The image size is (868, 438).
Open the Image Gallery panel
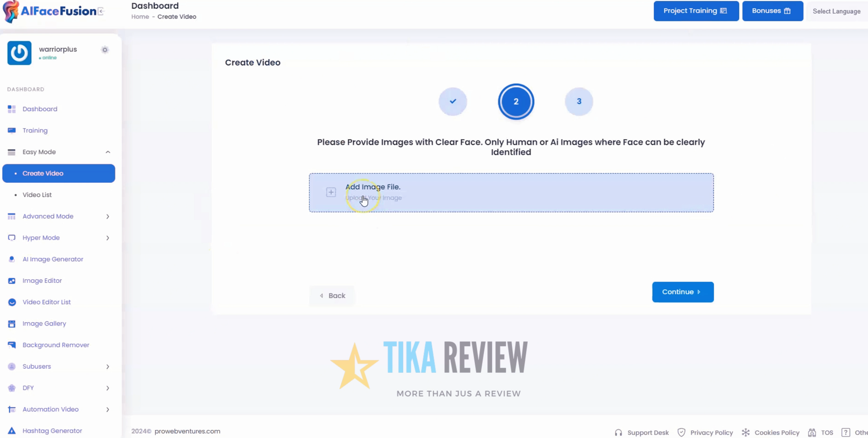(11, 323)
